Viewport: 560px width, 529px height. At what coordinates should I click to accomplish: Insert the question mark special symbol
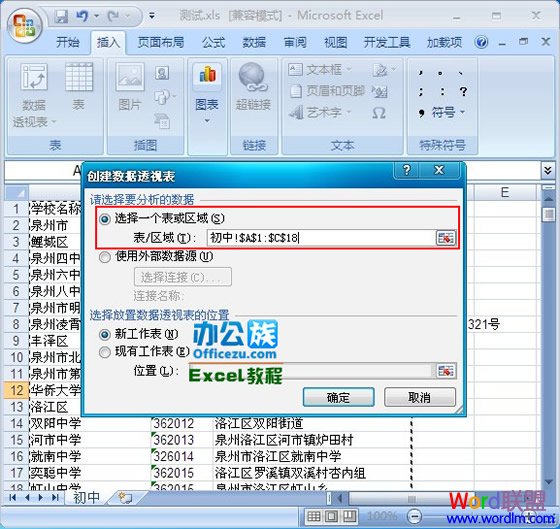tap(464, 91)
